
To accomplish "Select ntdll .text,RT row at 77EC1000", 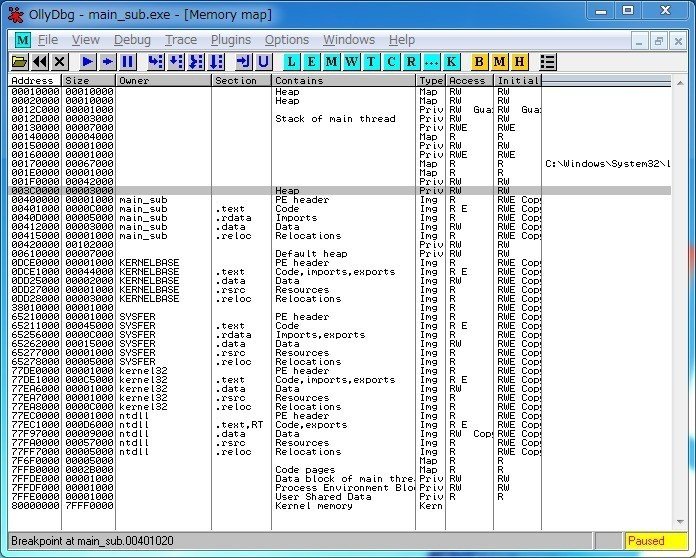I will 340,425.
